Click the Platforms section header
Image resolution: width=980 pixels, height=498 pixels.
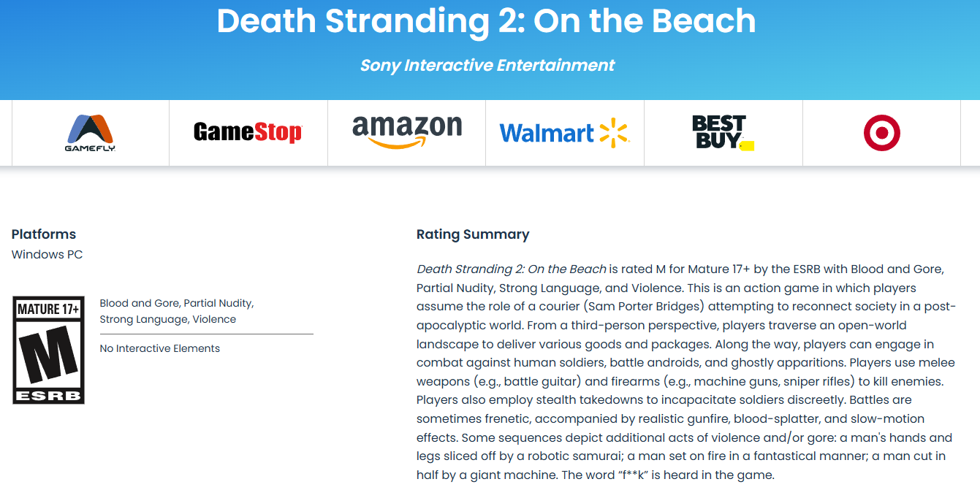point(43,234)
